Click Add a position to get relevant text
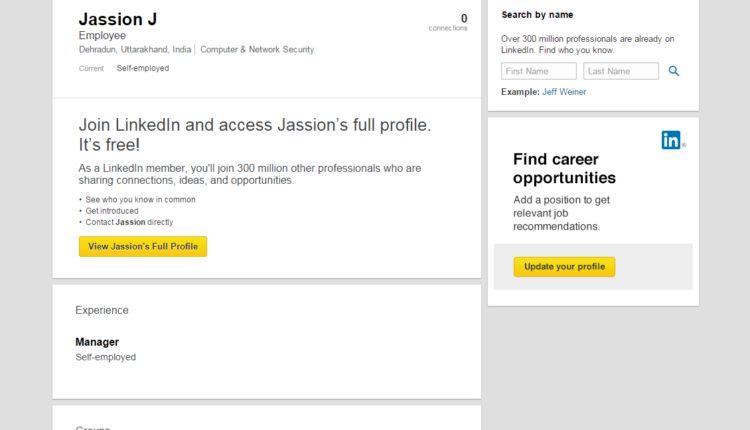The width and height of the screenshot is (750, 430). 562,213
